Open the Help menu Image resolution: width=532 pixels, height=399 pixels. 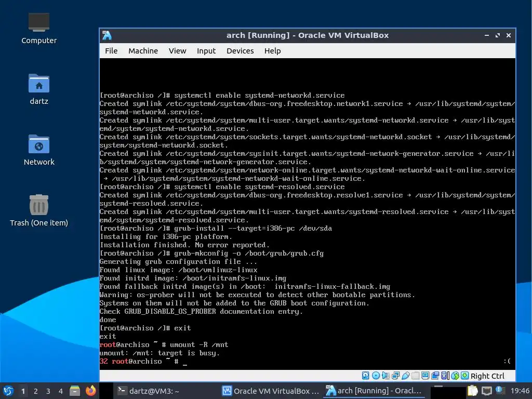(272, 51)
